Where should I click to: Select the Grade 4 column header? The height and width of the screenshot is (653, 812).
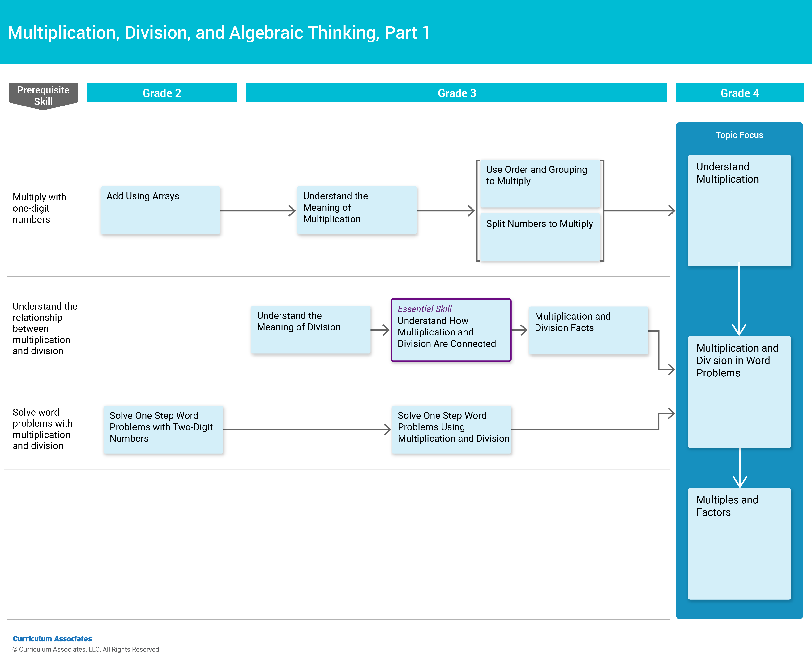(739, 93)
